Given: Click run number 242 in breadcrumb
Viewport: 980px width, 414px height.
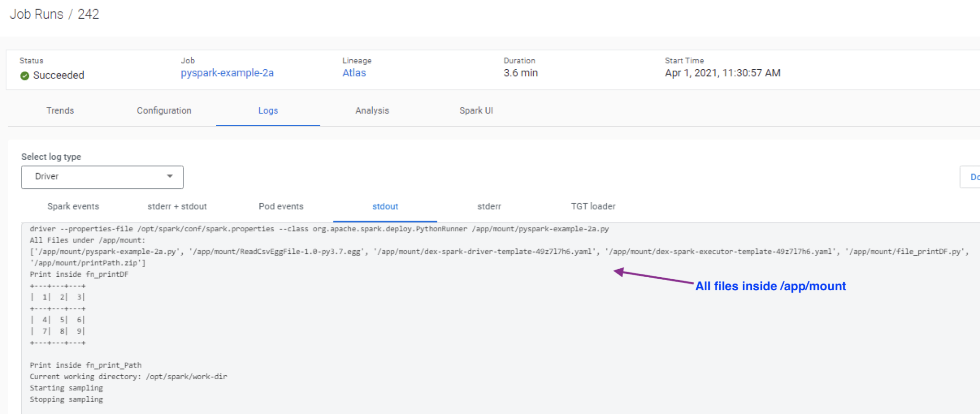Looking at the screenshot, I should click(x=88, y=14).
